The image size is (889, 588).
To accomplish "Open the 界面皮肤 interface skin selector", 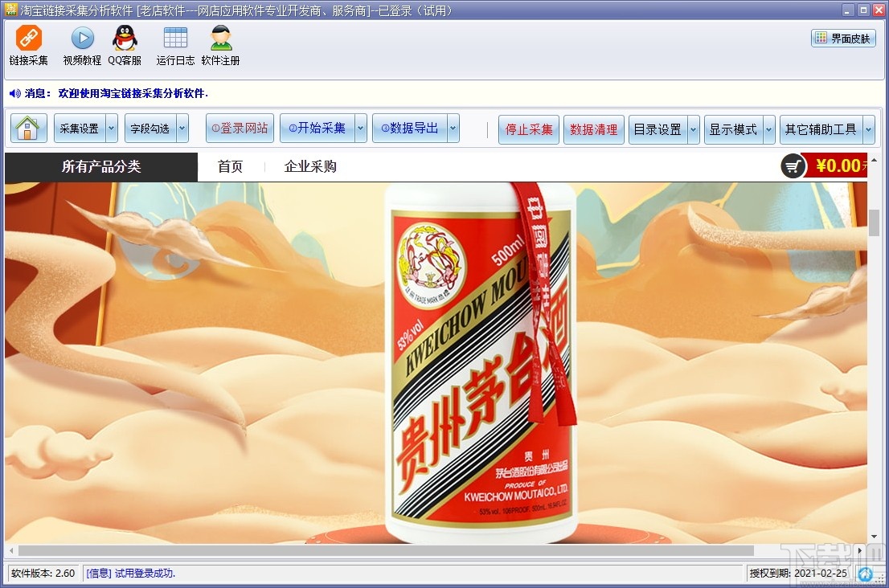I will tap(842, 38).
